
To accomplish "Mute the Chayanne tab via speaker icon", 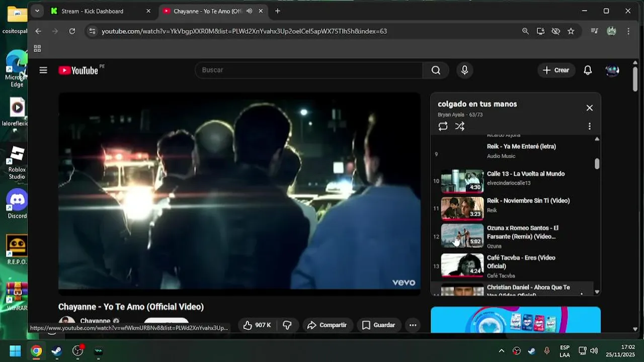I will click(249, 11).
